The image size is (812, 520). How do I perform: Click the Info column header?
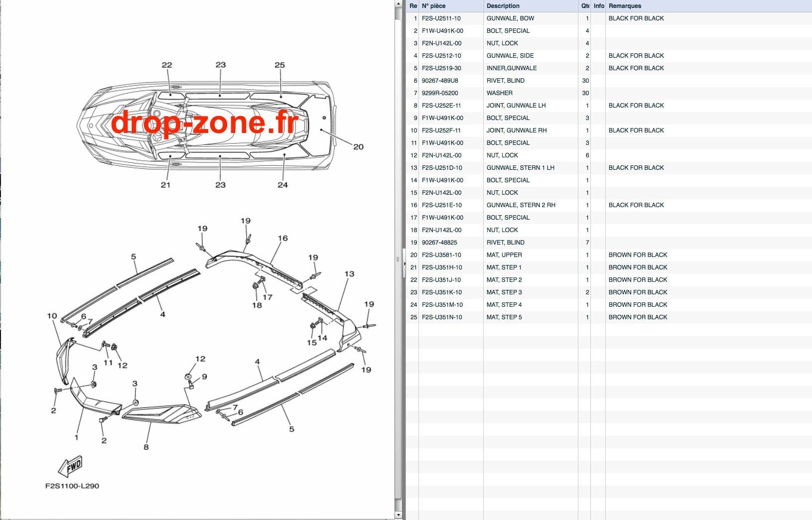click(x=598, y=6)
